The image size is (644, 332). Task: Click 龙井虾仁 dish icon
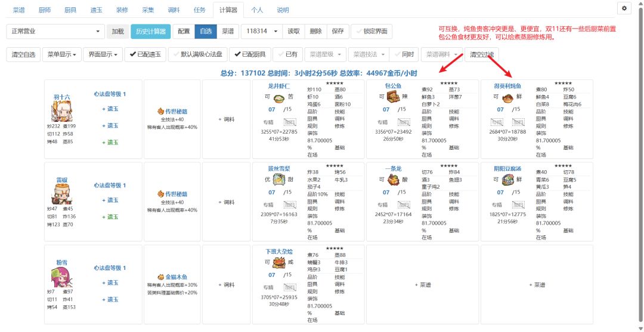(279, 99)
